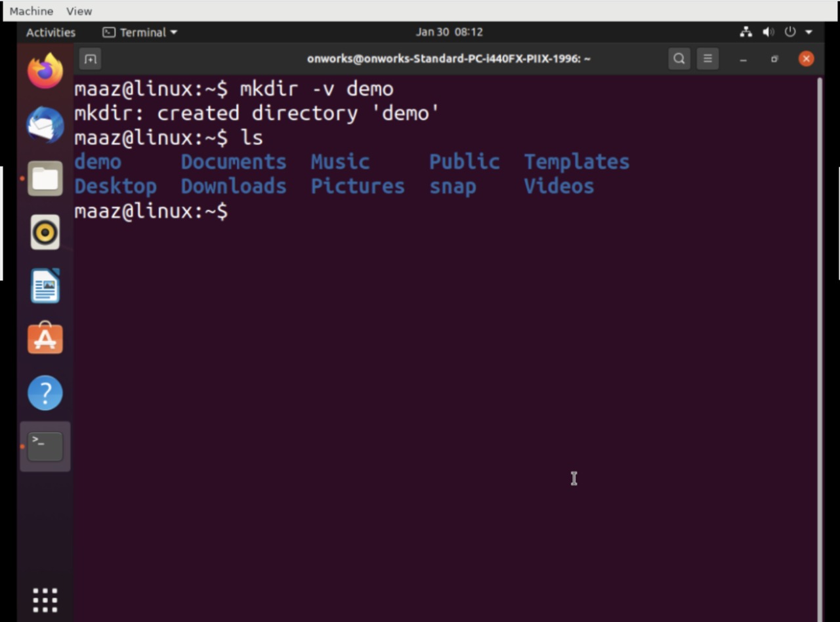Image resolution: width=840 pixels, height=622 pixels.
Task: Show all applications grid
Action: [x=45, y=599]
